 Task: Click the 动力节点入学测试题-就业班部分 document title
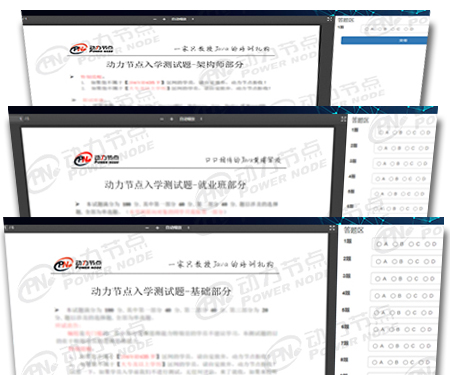175,185
